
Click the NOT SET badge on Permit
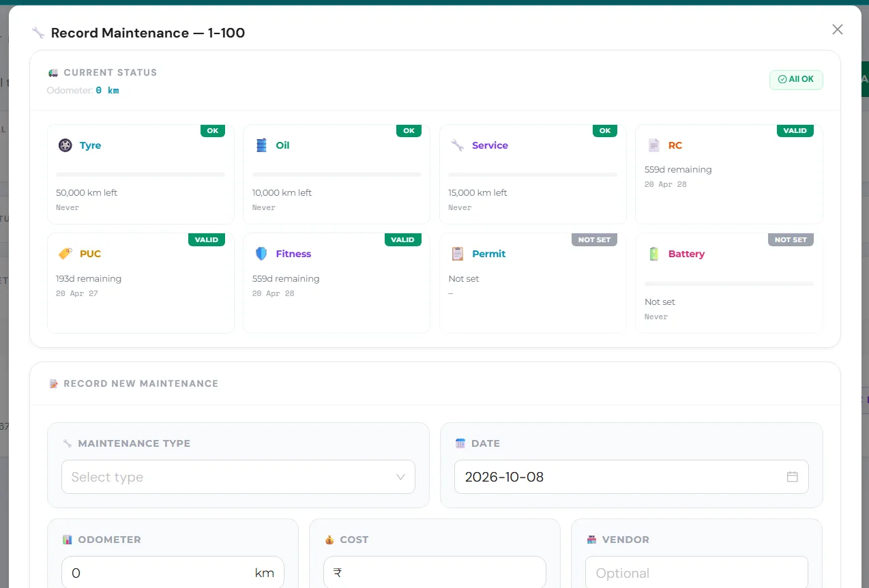pos(594,240)
